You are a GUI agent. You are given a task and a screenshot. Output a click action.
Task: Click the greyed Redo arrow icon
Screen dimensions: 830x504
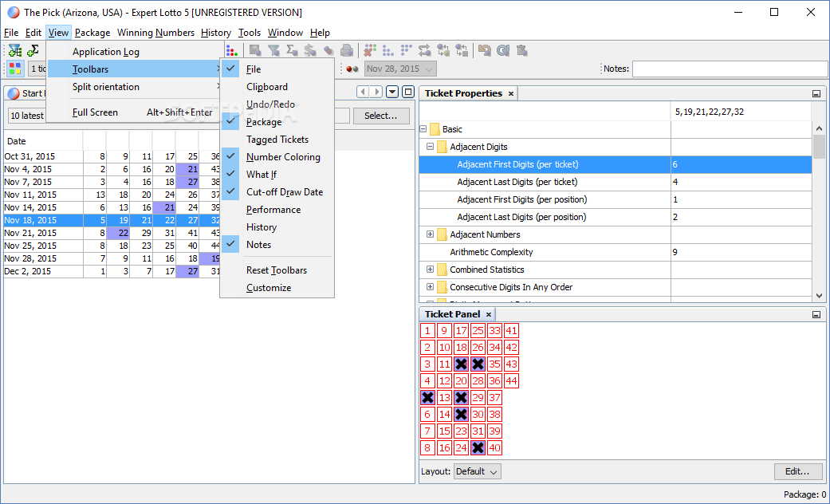[503, 51]
